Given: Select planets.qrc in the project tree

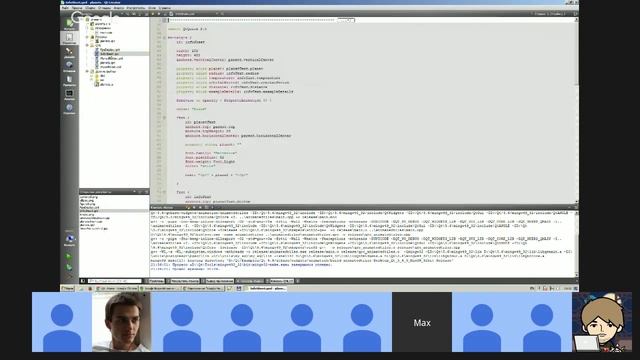Looking at the screenshot, I should click(x=107, y=41).
